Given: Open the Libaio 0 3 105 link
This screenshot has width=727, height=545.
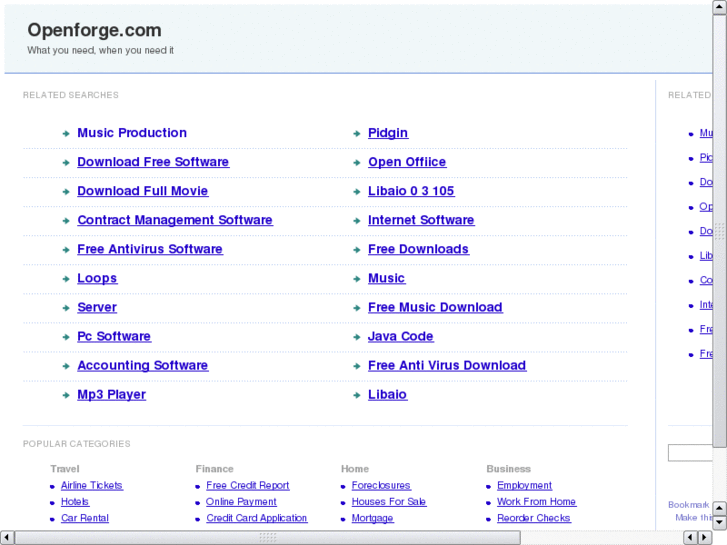Looking at the screenshot, I should (411, 191).
